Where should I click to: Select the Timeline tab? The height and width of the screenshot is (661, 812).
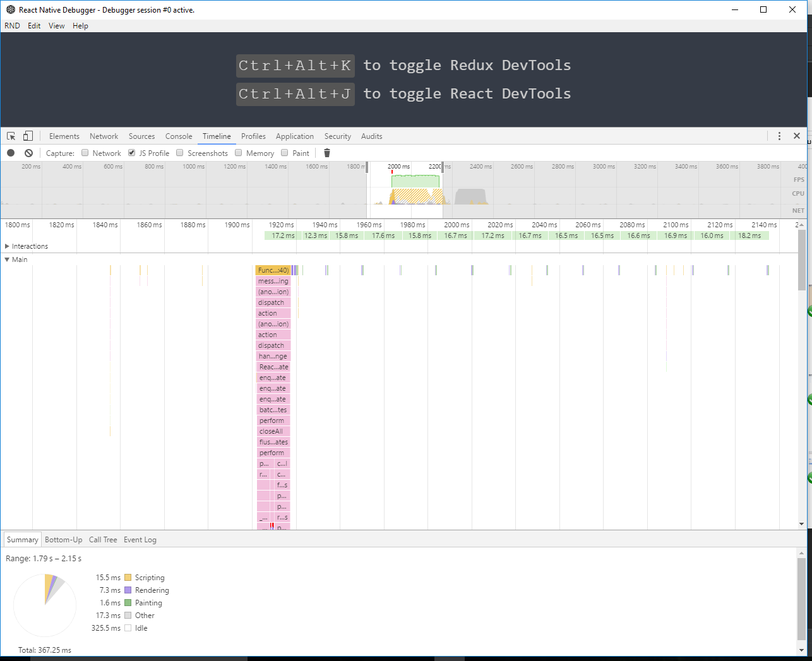pyautogui.click(x=217, y=136)
